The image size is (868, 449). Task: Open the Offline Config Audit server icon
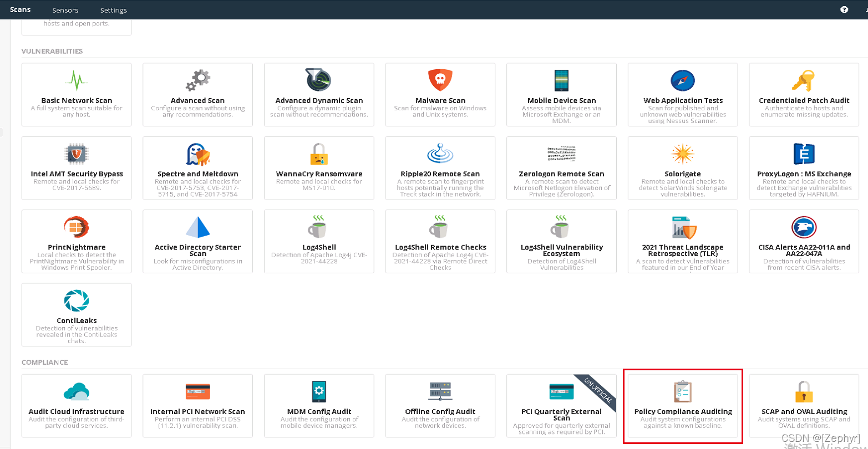pos(440,391)
